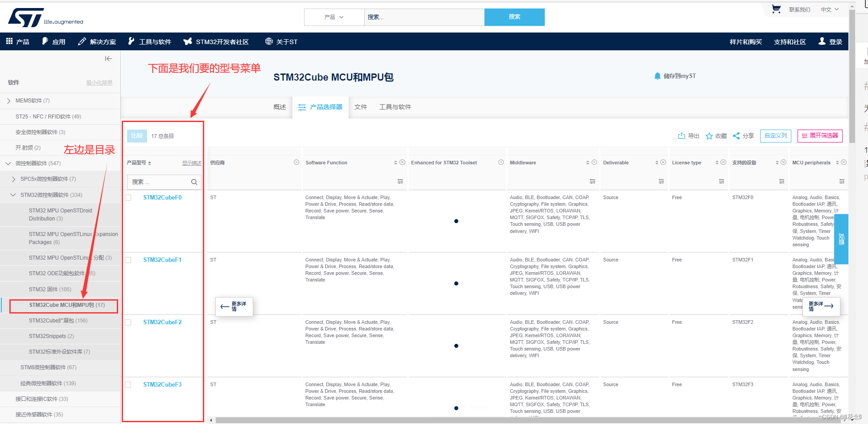
Task: Click the 分享 share icon
Action: point(736,136)
